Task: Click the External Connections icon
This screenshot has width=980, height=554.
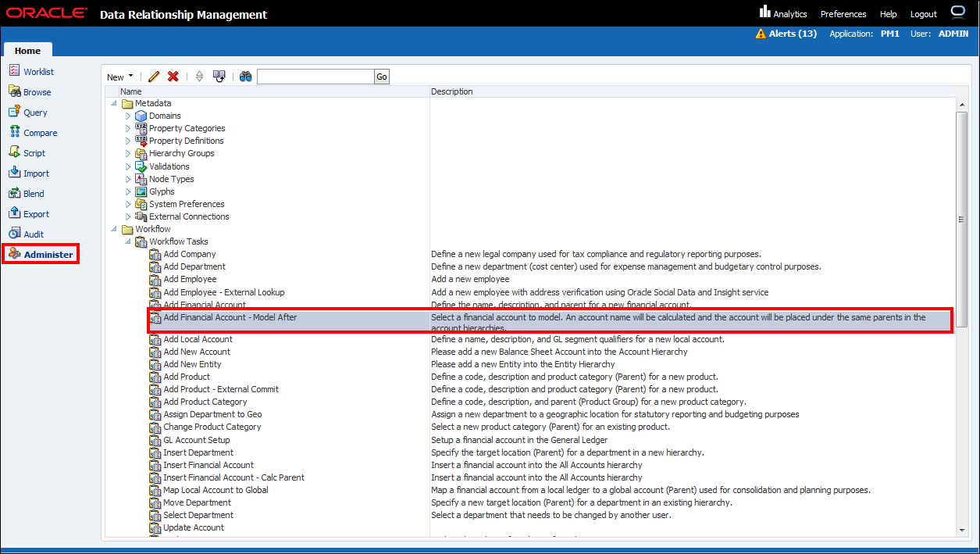Action: click(x=141, y=216)
